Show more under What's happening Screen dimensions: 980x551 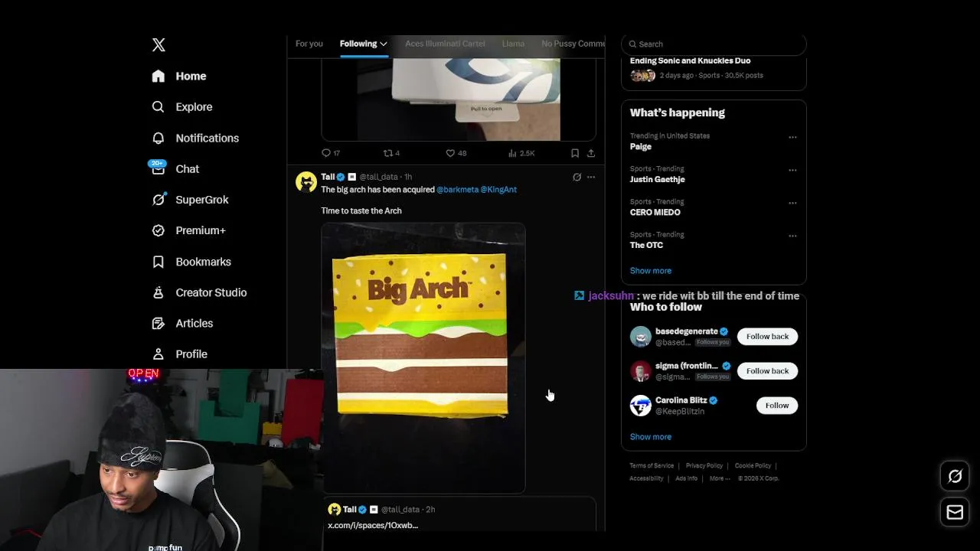point(651,270)
